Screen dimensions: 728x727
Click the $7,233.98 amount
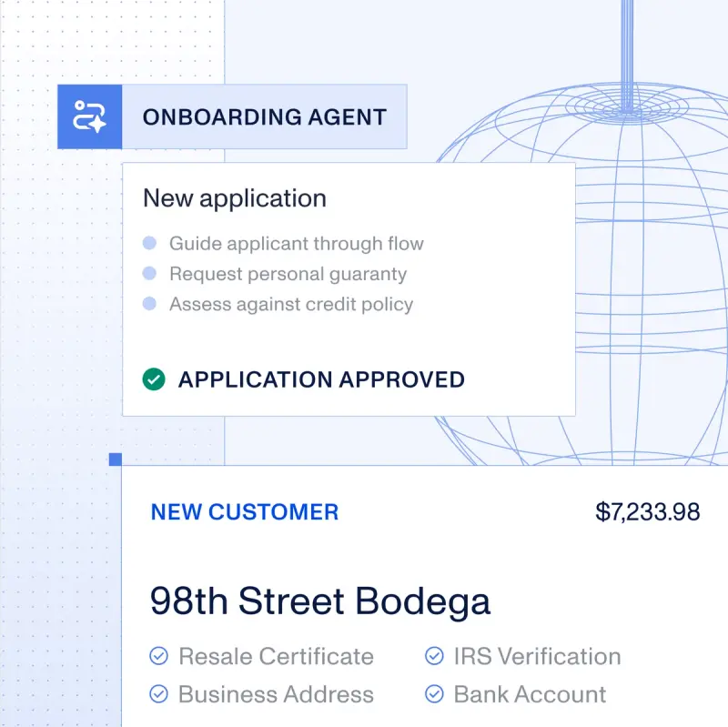click(x=648, y=512)
